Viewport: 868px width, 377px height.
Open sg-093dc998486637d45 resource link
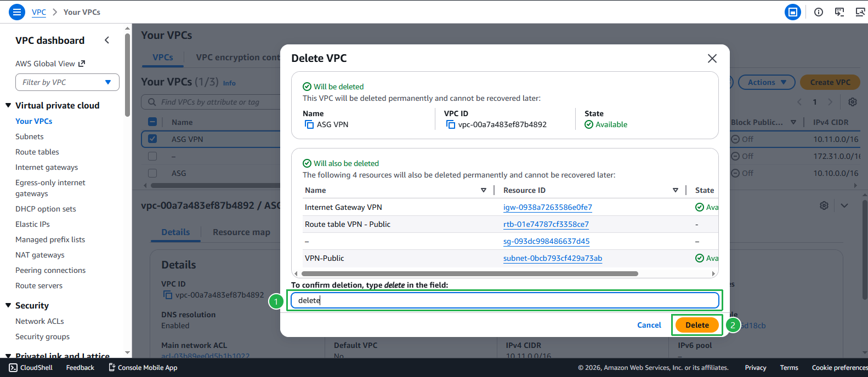(x=547, y=241)
